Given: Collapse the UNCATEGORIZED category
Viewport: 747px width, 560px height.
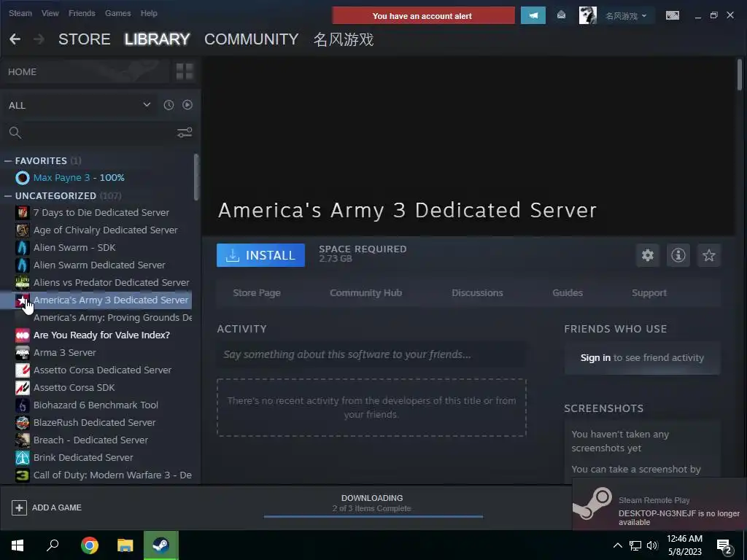Looking at the screenshot, I should tap(7, 195).
